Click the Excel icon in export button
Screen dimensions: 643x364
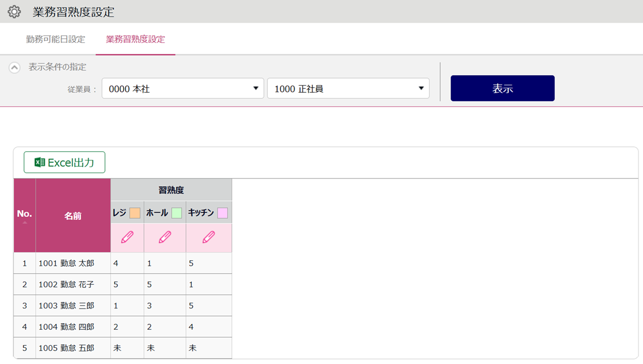(39, 162)
